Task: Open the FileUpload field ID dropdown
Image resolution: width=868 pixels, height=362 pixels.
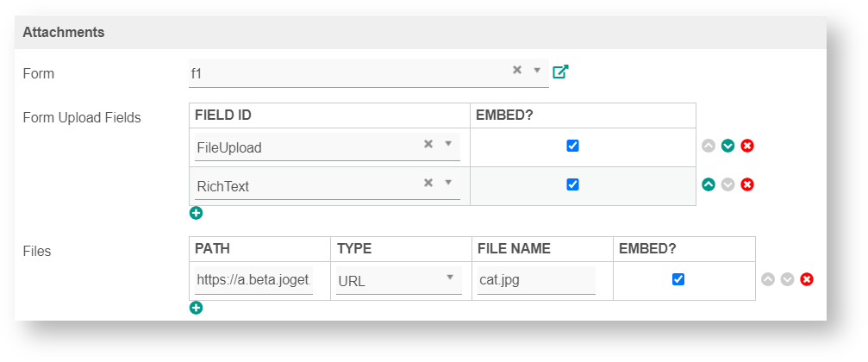Action: (x=448, y=144)
